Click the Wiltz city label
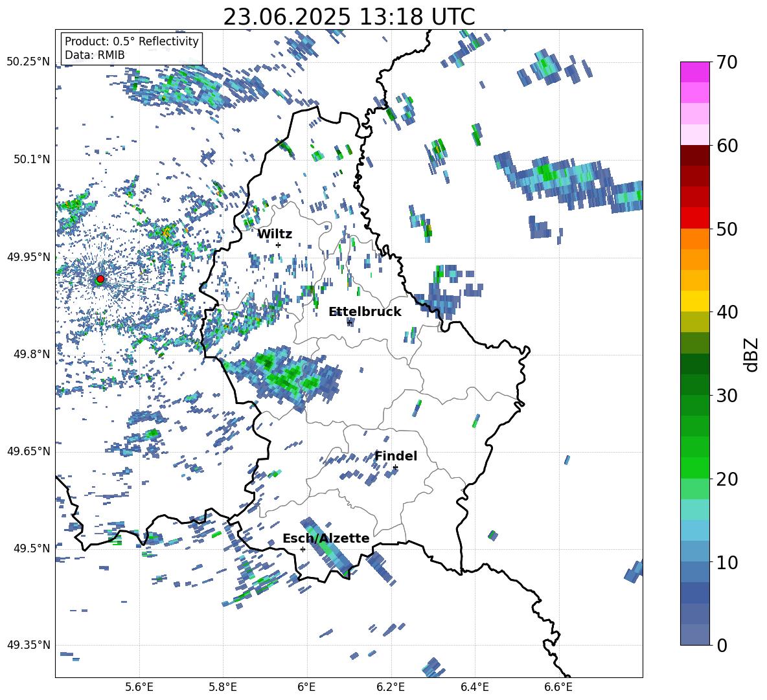Screen dimensions: 767x700 pyautogui.click(x=275, y=234)
